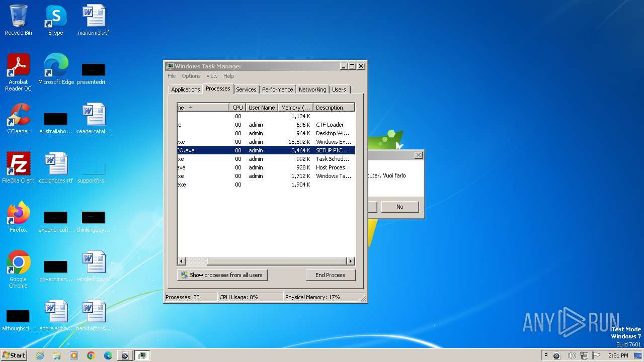The image size is (644, 362).
Task: Open Task Manager File menu
Action: pyautogui.click(x=172, y=76)
